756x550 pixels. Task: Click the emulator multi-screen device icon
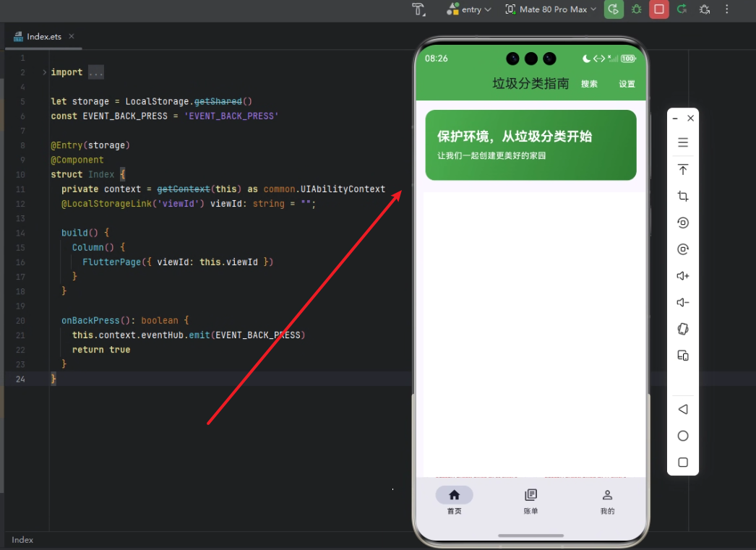point(683,356)
